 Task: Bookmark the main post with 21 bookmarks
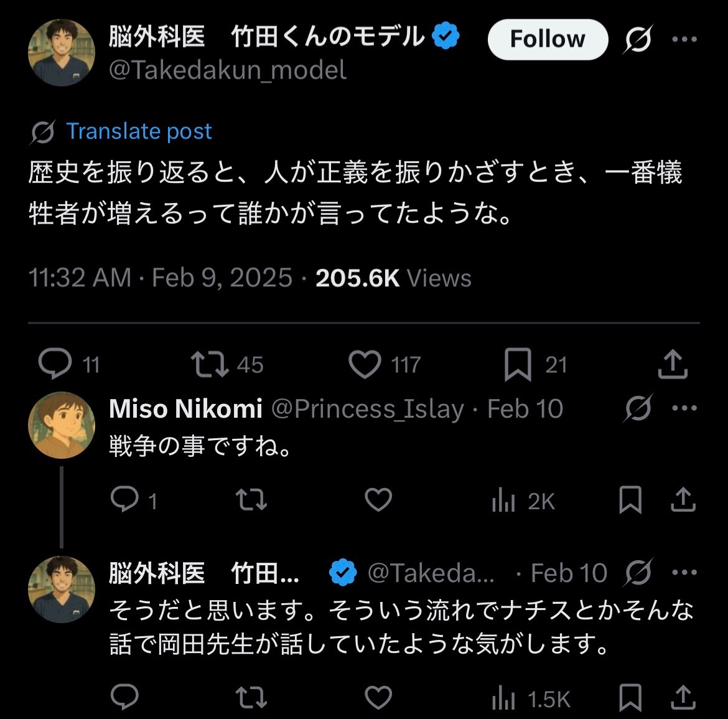click(x=518, y=364)
